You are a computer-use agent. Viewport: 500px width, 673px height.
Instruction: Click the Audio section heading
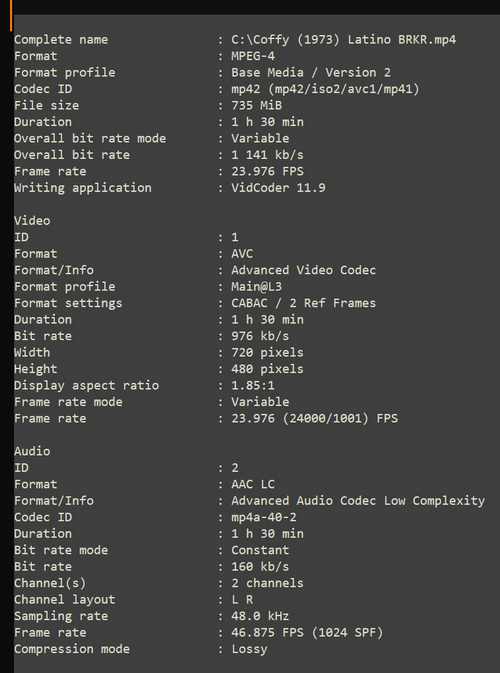tap(32, 451)
